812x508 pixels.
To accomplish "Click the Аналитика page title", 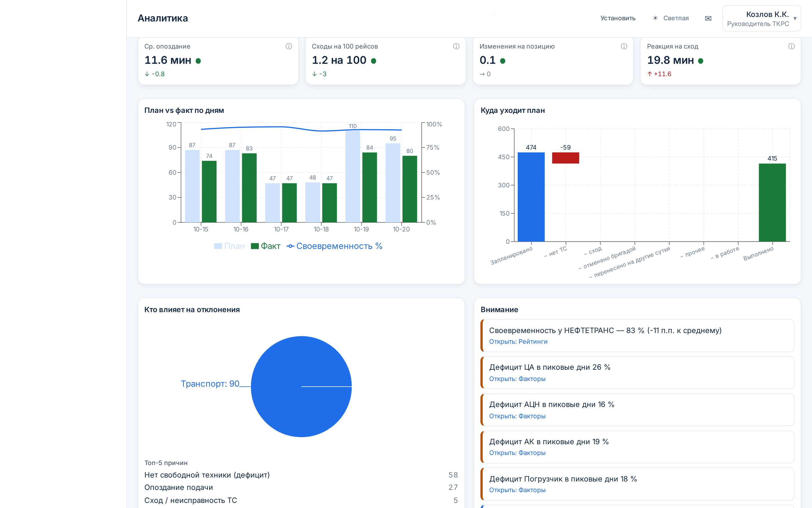I will pyautogui.click(x=163, y=18).
